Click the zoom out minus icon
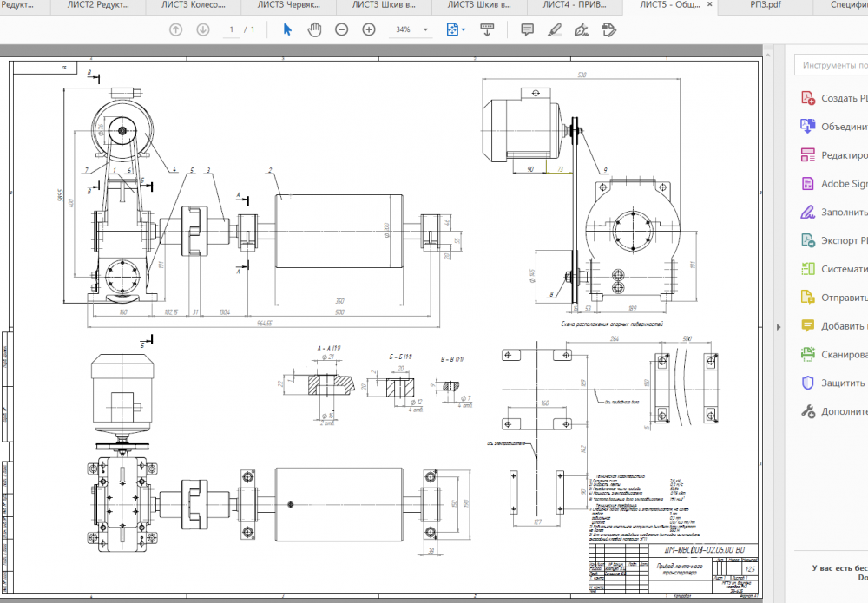This screenshot has width=868, height=603. pyautogui.click(x=342, y=29)
